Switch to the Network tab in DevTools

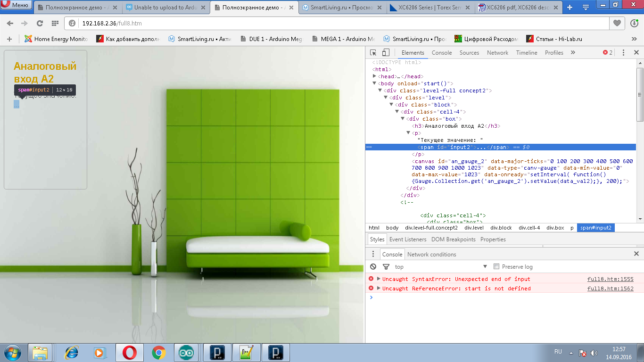pos(497,53)
